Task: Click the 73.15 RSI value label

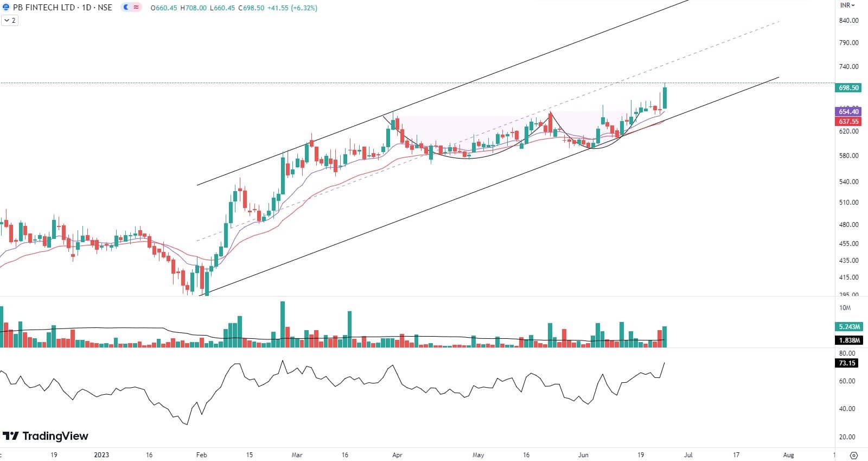Action: click(x=848, y=363)
